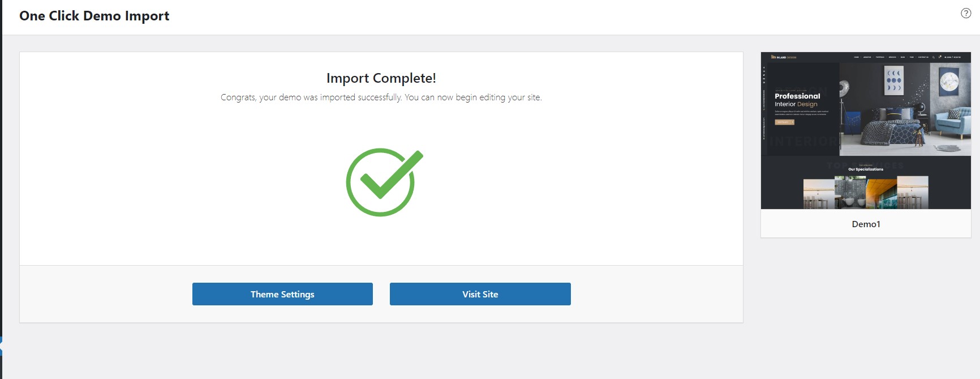980x379 pixels.
Task: Click the One Click Demo Import title
Action: point(94,16)
